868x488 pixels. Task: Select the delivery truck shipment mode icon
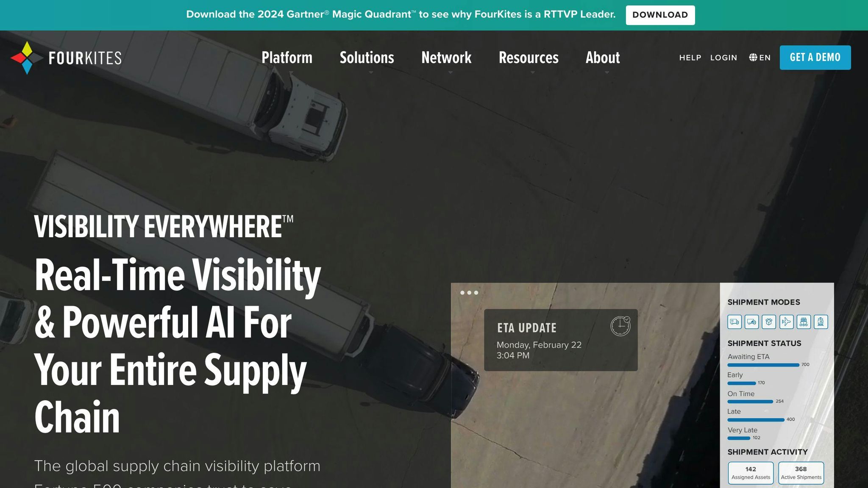(734, 322)
